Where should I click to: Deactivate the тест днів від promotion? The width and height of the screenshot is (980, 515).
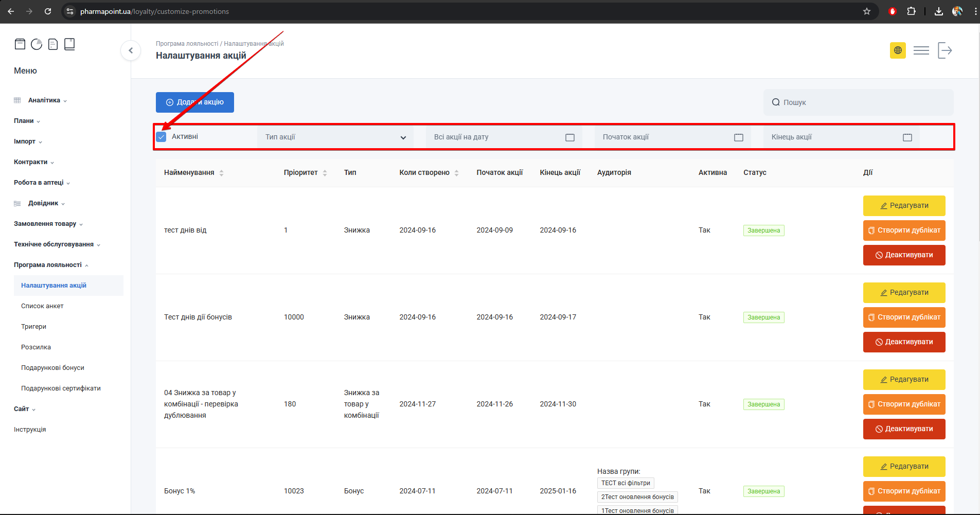pyautogui.click(x=904, y=255)
